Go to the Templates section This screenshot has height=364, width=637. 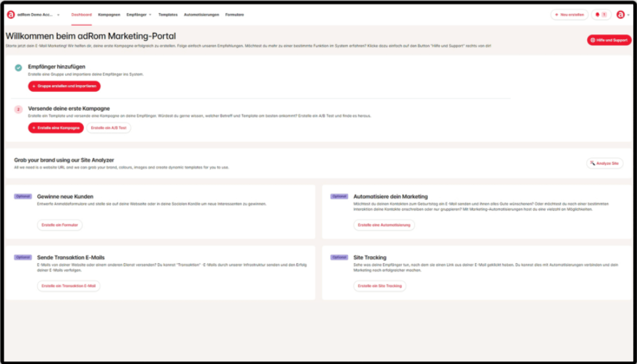click(x=167, y=14)
